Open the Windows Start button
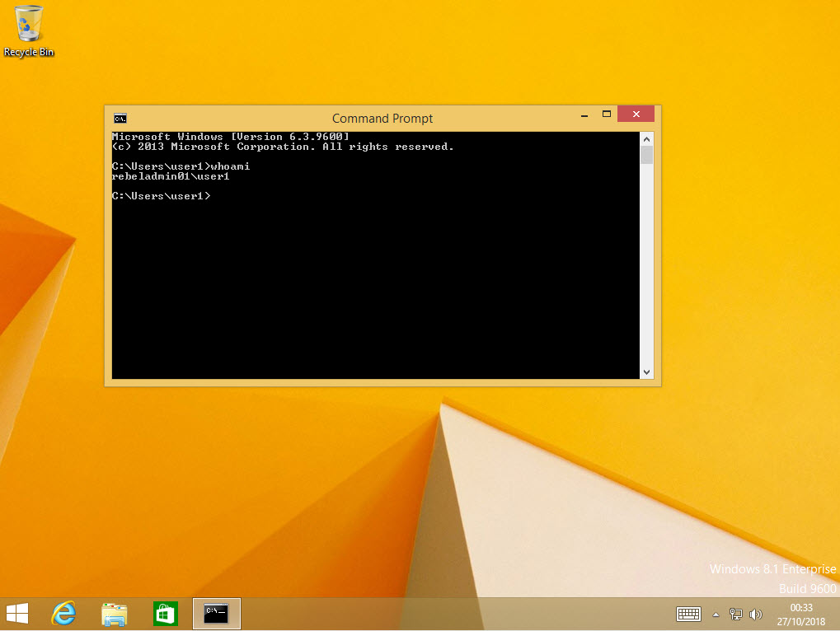Image resolution: width=840 pixels, height=631 pixels. [17, 614]
